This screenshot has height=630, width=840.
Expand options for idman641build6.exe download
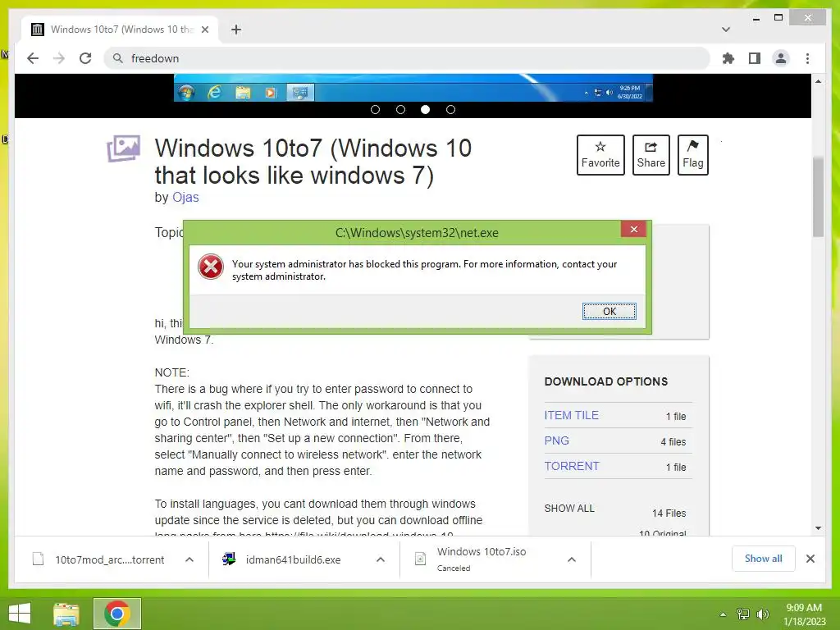coord(381,559)
